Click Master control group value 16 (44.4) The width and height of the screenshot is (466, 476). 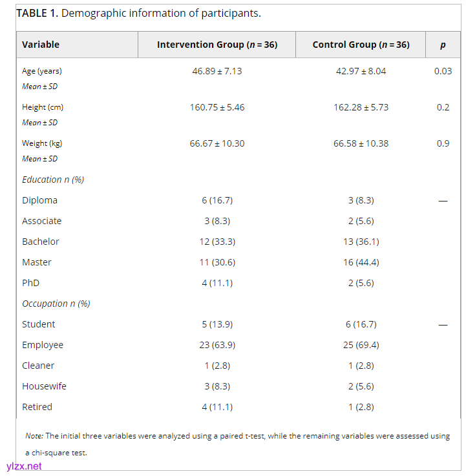361,262
